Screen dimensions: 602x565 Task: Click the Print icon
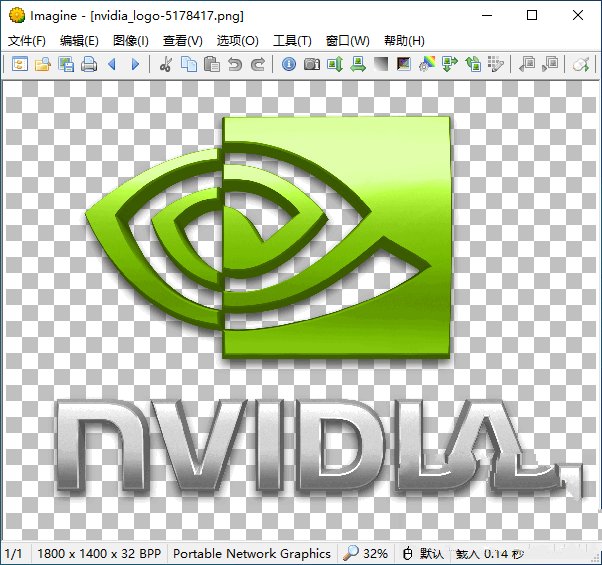pyautogui.click(x=89, y=64)
